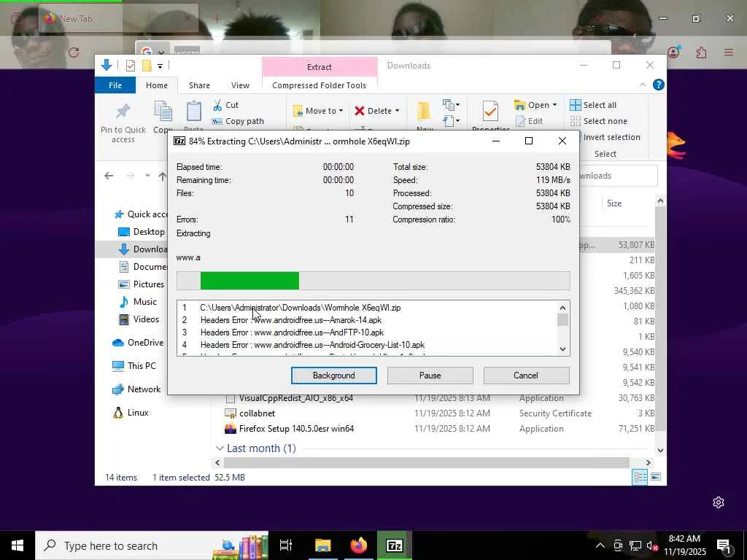Send extraction to Background
This screenshot has height=560, width=747.
pyautogui.click(x=333, y=376)
